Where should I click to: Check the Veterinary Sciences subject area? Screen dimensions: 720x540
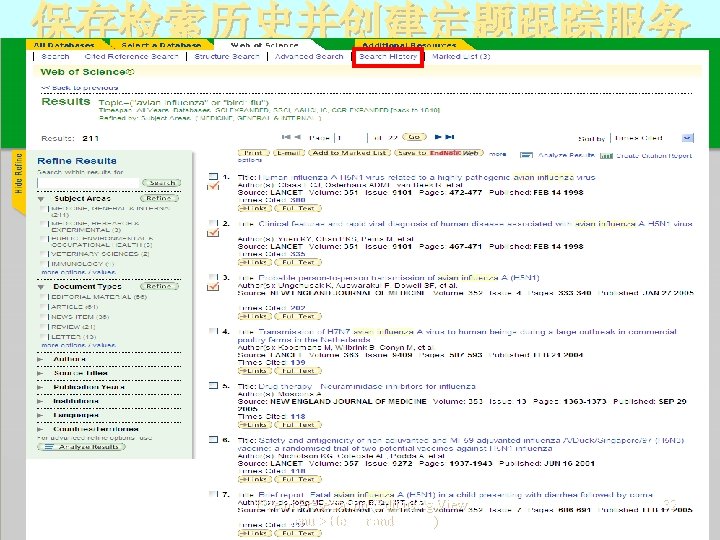click(x=44, y=253)
